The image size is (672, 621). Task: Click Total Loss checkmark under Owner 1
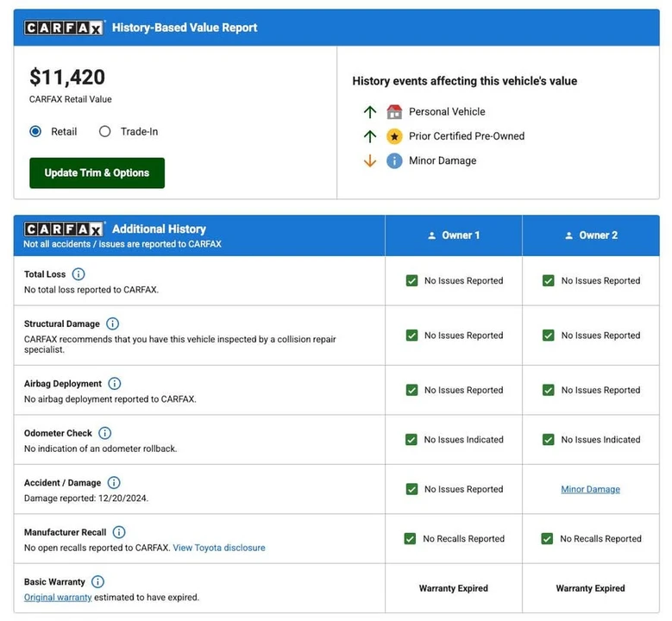click(x=411, y=280)
